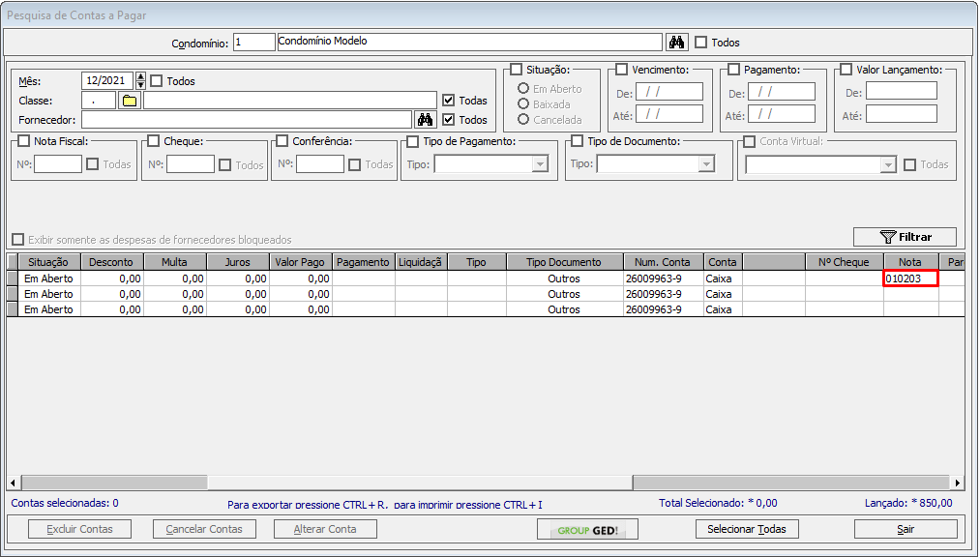Click the second row Em Aberto cell
This screenshot has height=557, width=980.
[x=49, y=294]
